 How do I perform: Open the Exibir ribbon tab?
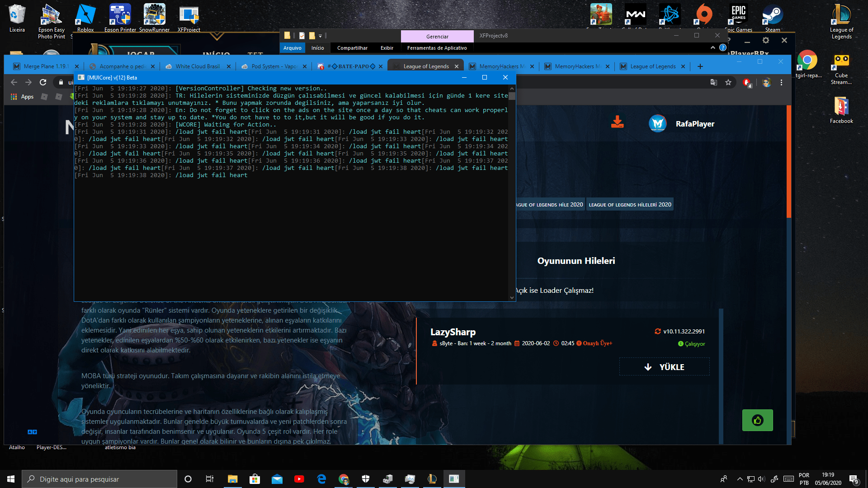click(387, 48)
